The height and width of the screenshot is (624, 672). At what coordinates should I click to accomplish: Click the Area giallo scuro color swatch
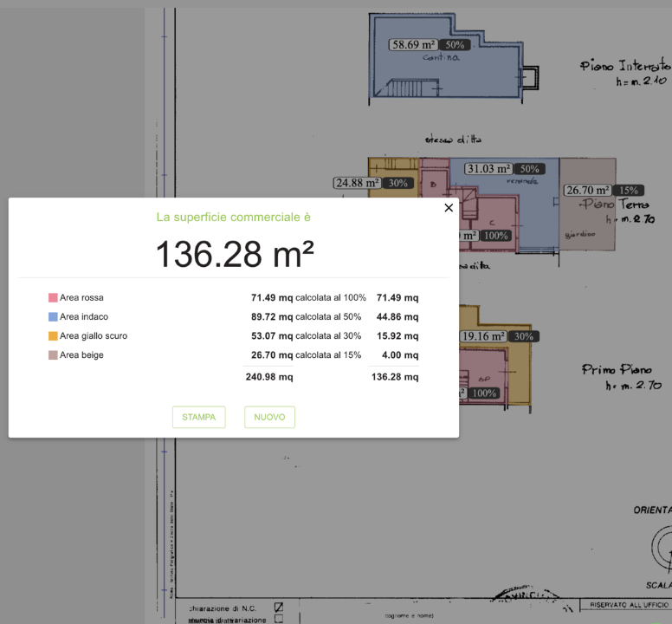pos(53,335)
